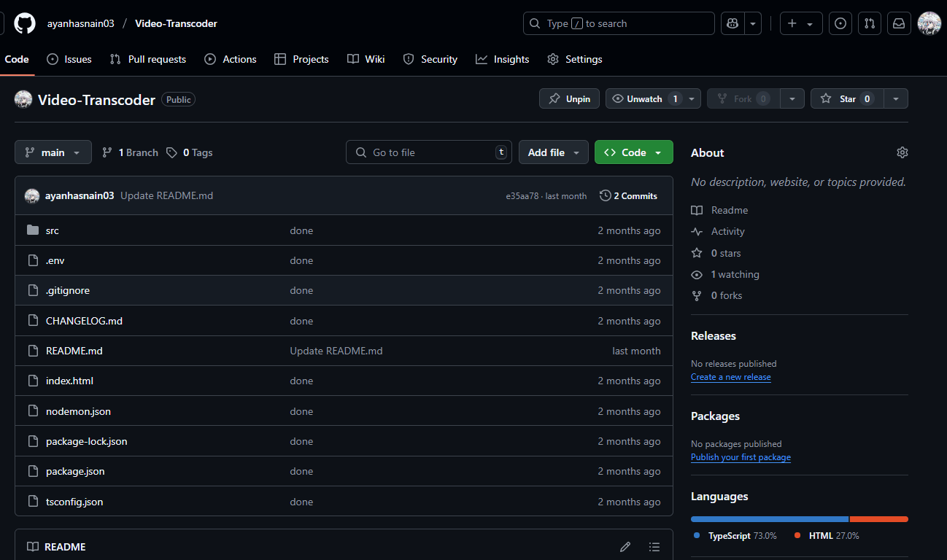Screen dimensions: 947x560
Task: Focus the 'Go to file' field
Action: click(429, 152)
